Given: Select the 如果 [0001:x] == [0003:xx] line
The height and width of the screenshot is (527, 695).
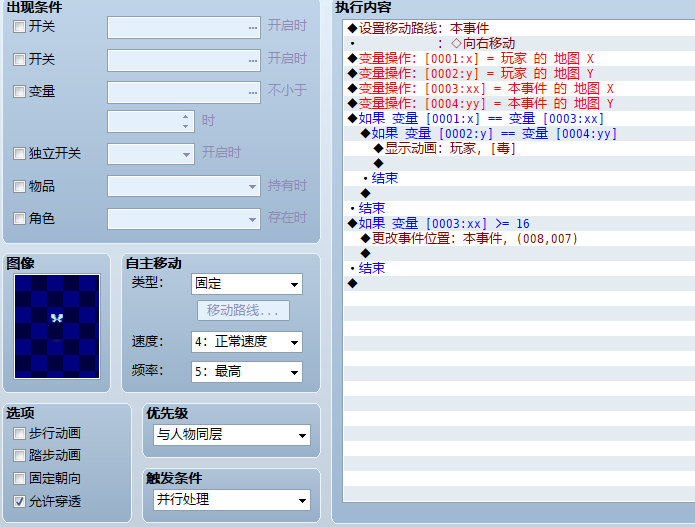Looking at the screenshot, I should click(x=519, y=119).
